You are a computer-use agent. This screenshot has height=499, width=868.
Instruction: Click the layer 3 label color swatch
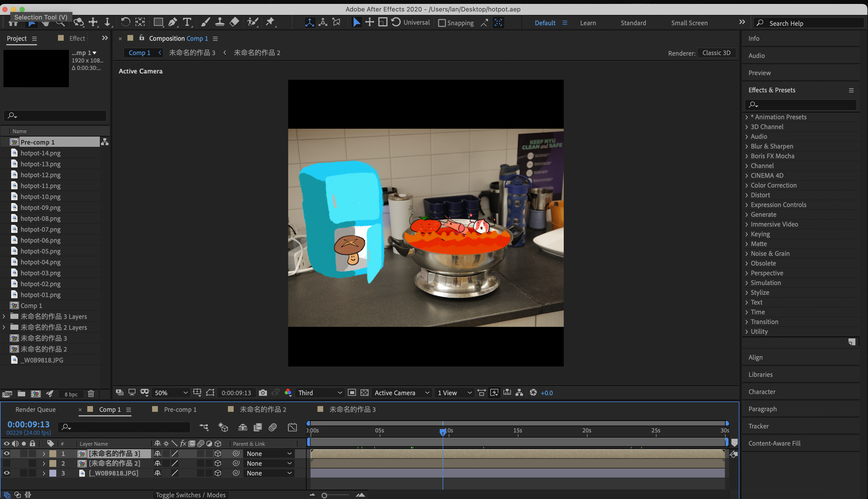coord(53,473)
